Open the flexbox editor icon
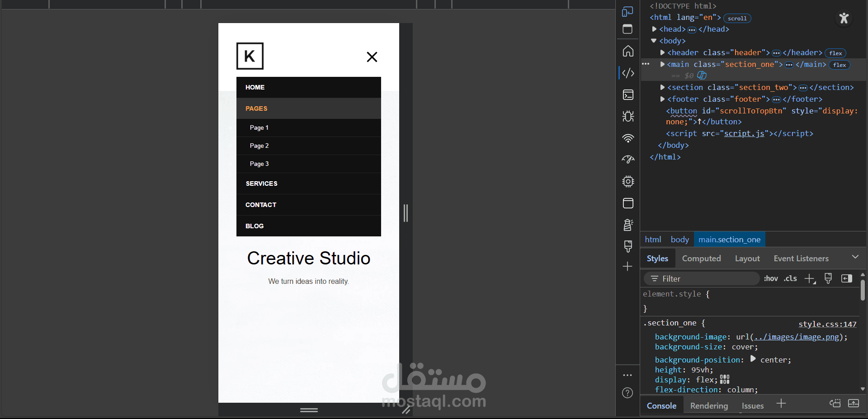 [x=725, y=379]
